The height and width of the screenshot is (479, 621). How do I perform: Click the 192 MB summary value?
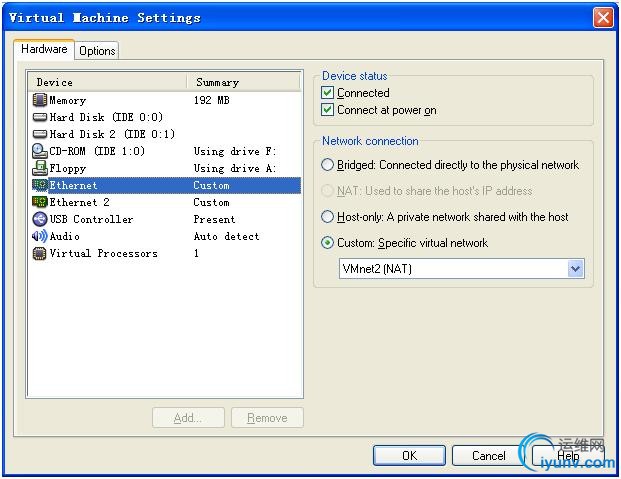coord(211,100)
